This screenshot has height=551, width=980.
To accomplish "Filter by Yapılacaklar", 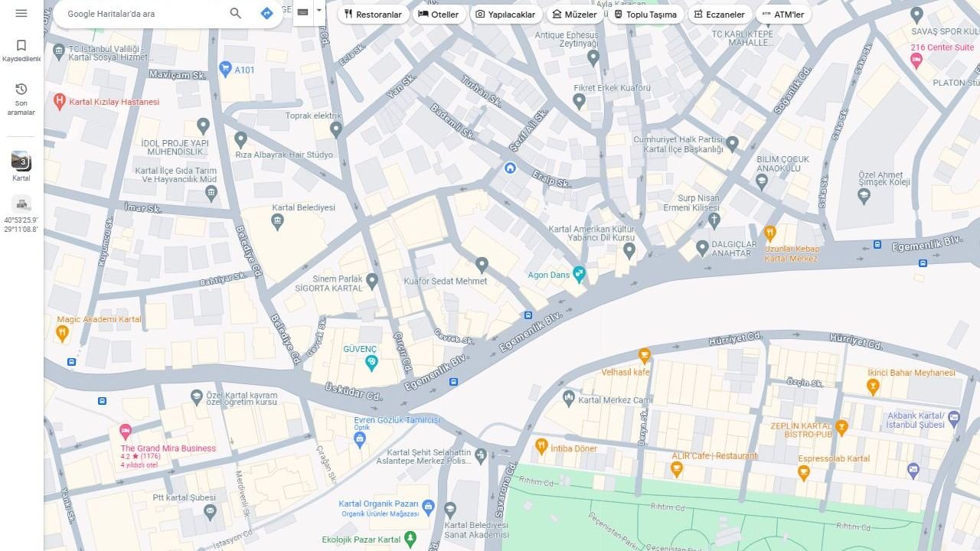I will 505,14.
